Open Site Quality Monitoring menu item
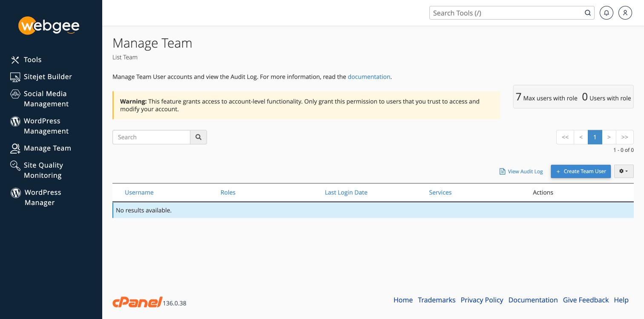The image size is (644, 319). tap(43, 170)
